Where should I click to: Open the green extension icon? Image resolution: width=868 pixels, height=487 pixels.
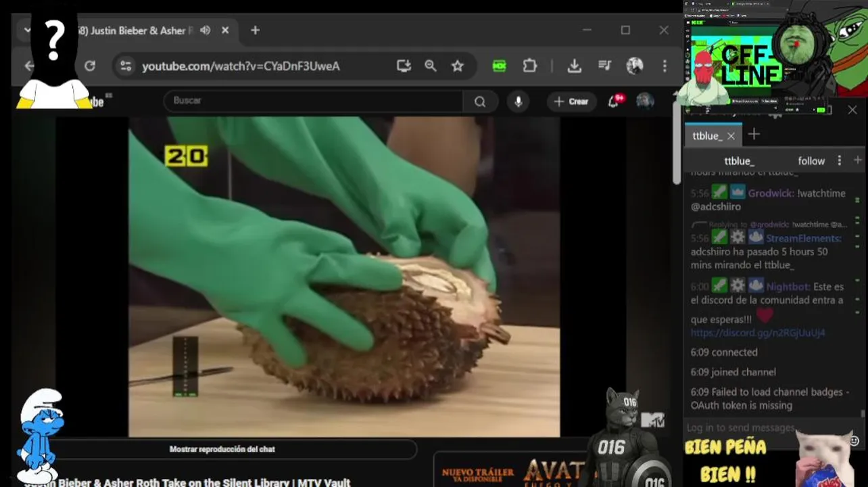pyautogui.click(x=499, y=66)
